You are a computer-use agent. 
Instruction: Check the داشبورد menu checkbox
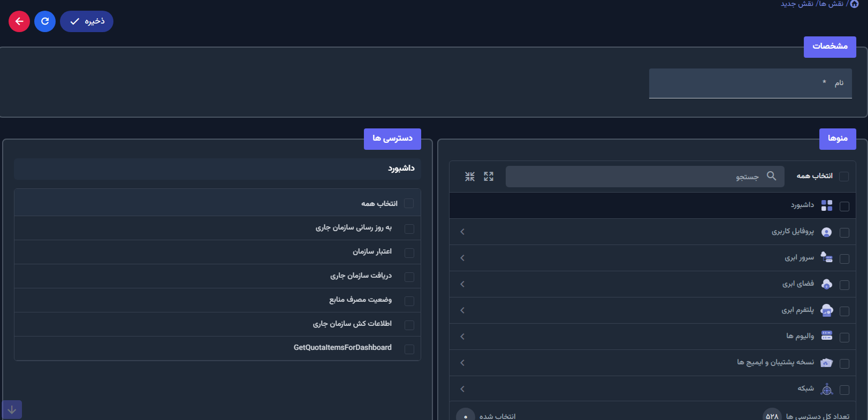(844, 207)
